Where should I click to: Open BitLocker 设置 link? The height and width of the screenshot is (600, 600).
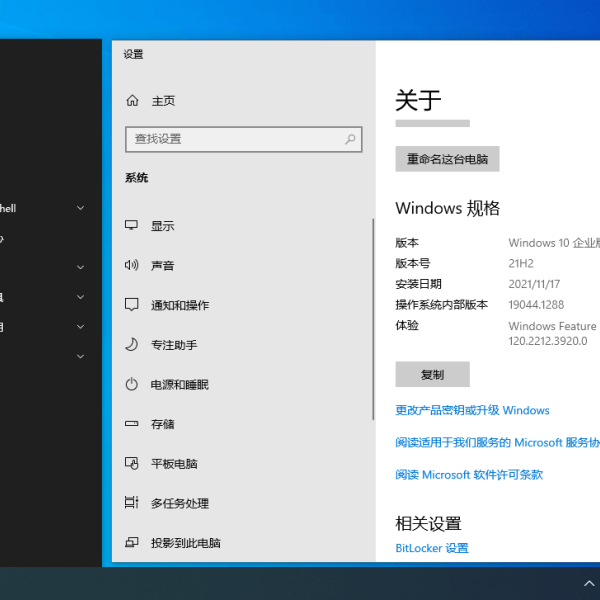pyautogui.click(x=432, y=548)
